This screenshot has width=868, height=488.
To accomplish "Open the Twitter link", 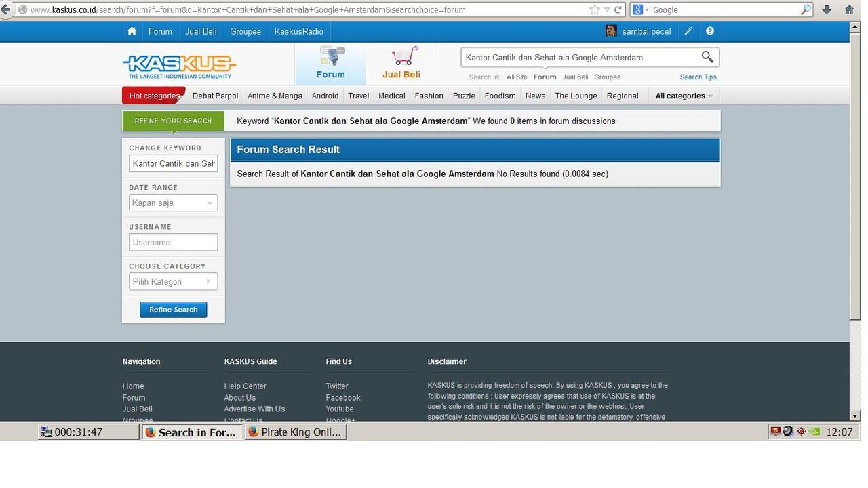I will point(336,386).
